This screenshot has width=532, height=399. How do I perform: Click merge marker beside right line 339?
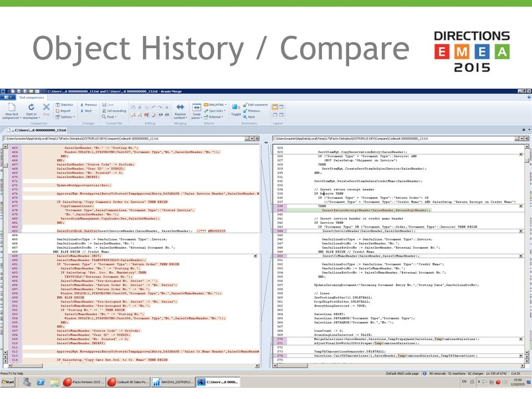(521, 206)
